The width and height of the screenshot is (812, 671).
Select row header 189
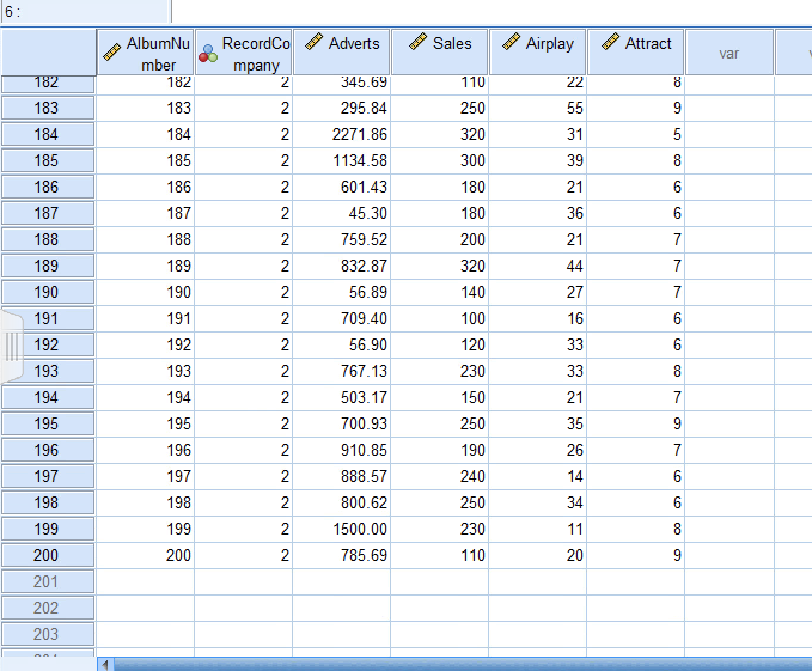click(48, 266)
